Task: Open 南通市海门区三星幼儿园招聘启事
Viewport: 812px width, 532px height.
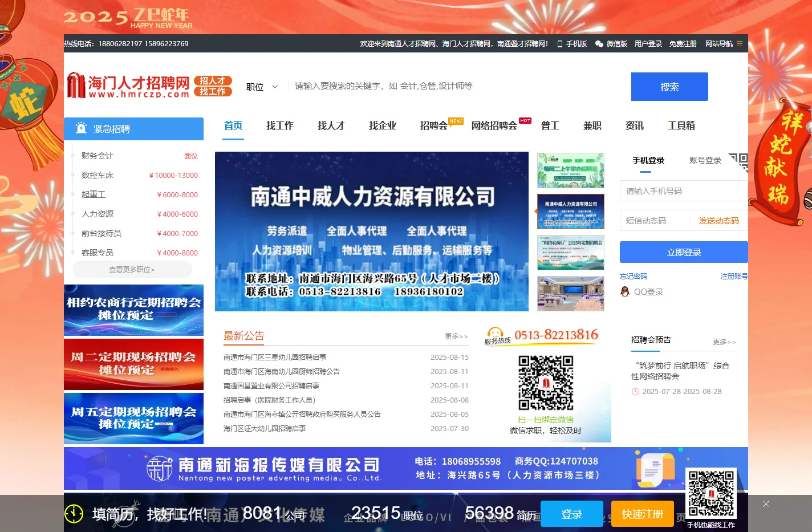Action: coord(275,357)
